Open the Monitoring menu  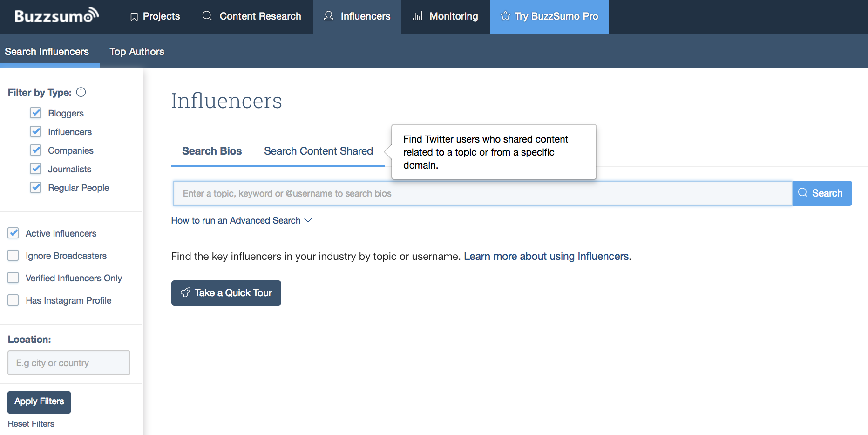pos(446,17)
